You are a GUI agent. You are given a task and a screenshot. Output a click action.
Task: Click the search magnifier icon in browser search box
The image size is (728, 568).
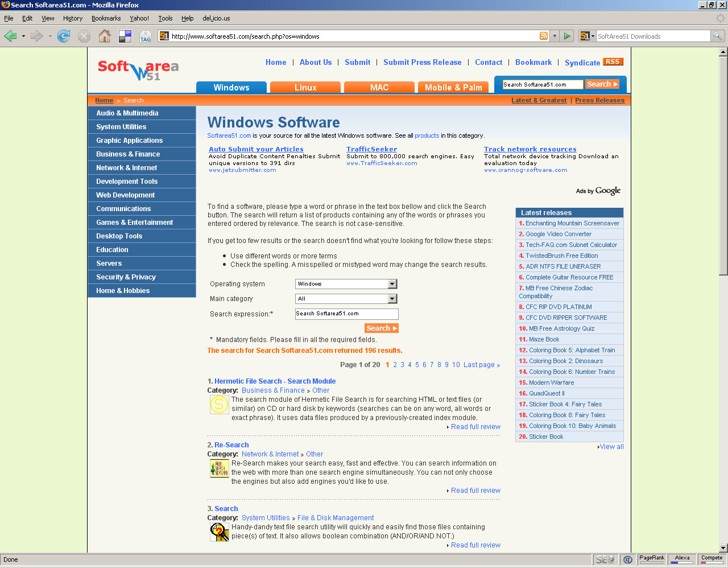click(x=718, y=36)
